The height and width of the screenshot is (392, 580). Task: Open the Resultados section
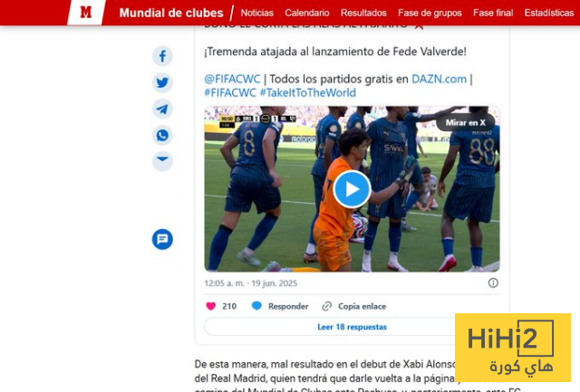pos(363,13)
